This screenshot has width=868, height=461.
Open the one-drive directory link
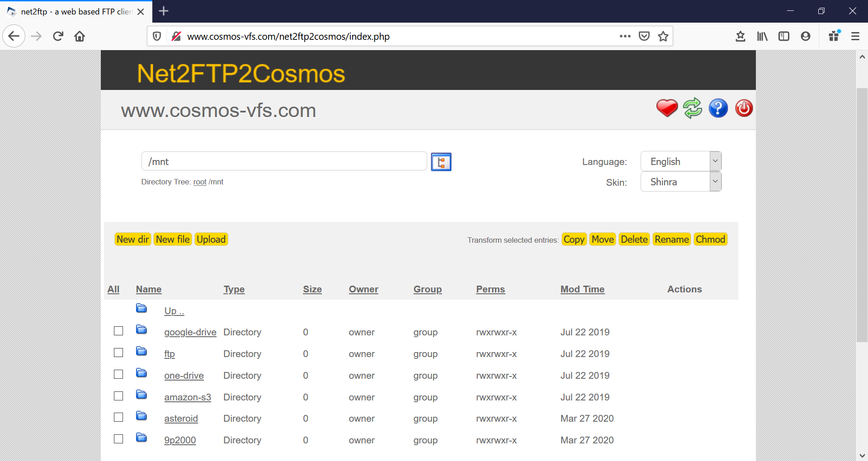[x=184, y=376]
